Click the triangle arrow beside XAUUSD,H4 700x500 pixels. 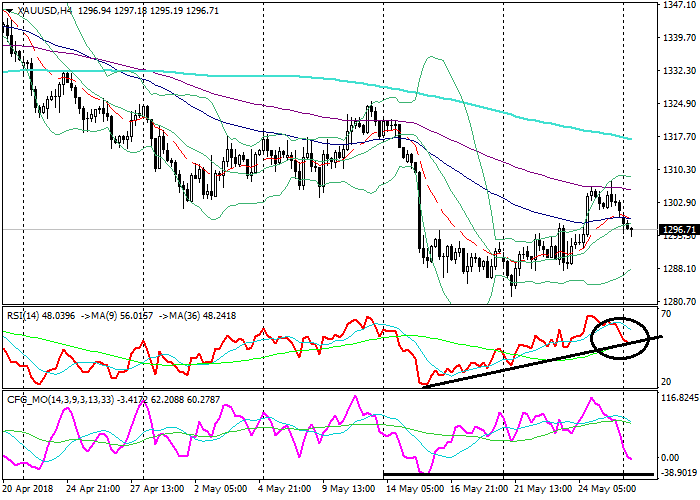click(x=6, y=10)
